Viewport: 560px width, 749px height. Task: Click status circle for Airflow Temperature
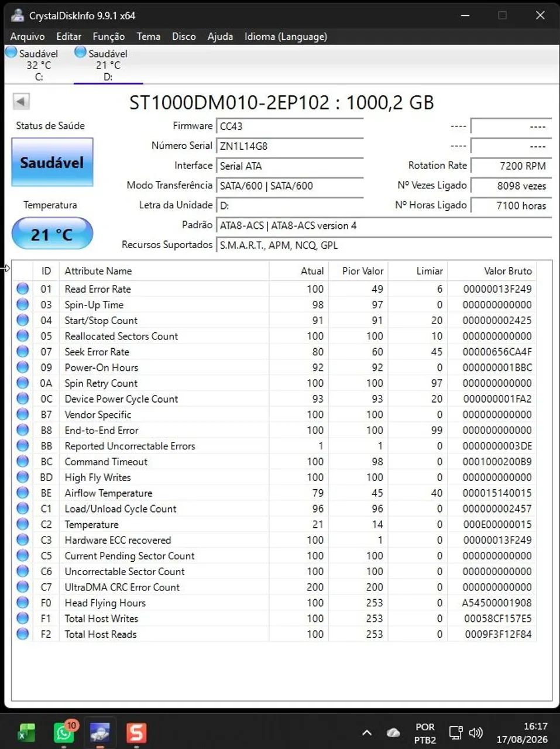coord(23,493)
